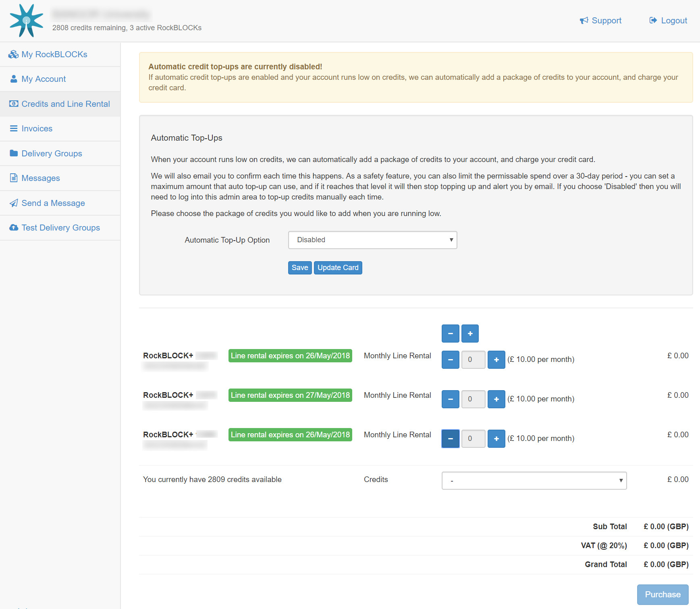Increase months for the 27/May/2018 RockBLOCK+

(x=496, y=399)
